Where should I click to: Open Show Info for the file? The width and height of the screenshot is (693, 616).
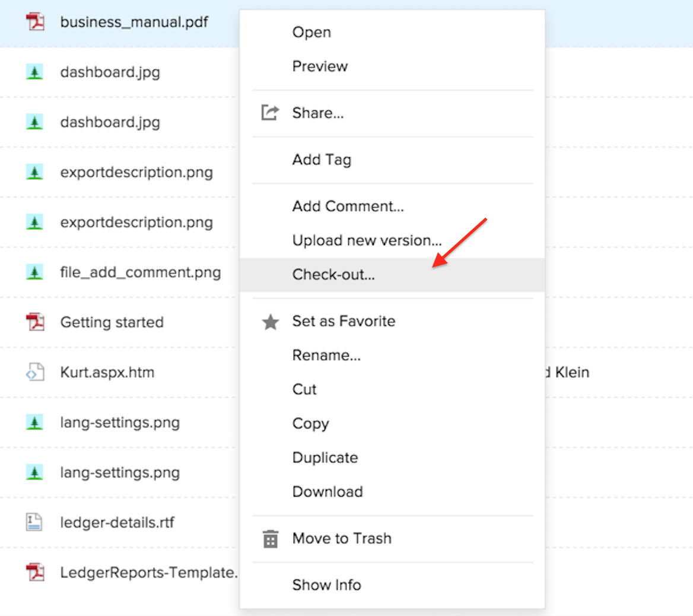pos(326,585)
